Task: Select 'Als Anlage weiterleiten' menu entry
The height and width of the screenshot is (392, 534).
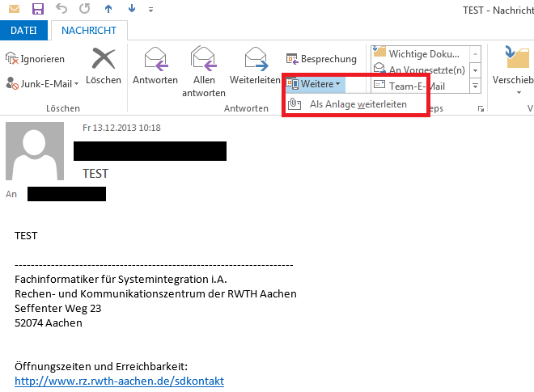Action: 357,104
